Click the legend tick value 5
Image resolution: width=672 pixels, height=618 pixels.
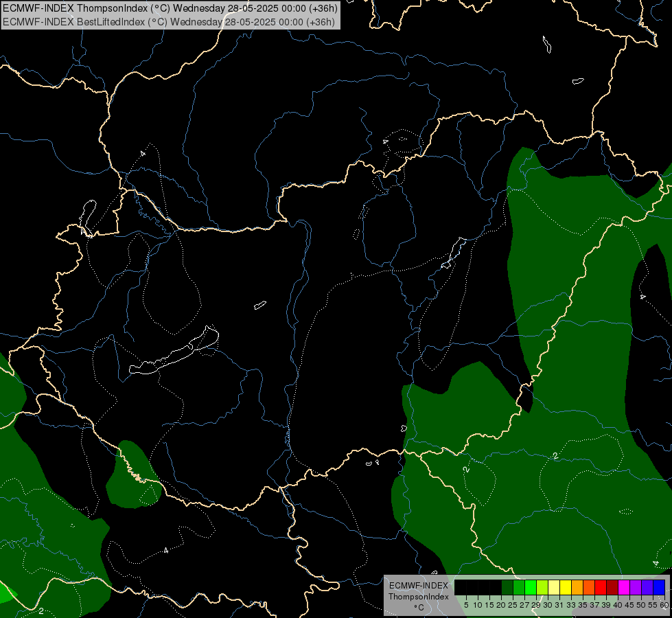click(x=466, y=605)
